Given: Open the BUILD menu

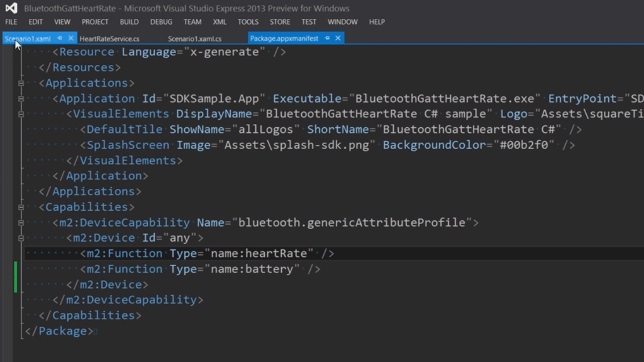Looking at the screenshot, I should click(129, 22).
